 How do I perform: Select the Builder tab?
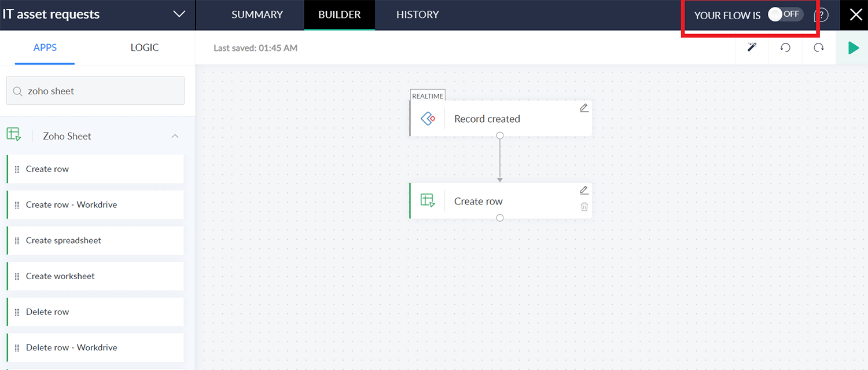(x=339, y=14)
